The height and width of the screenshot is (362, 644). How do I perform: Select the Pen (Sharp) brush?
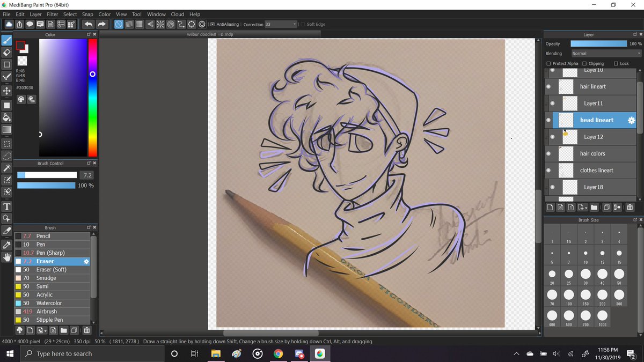click(52, 253)
